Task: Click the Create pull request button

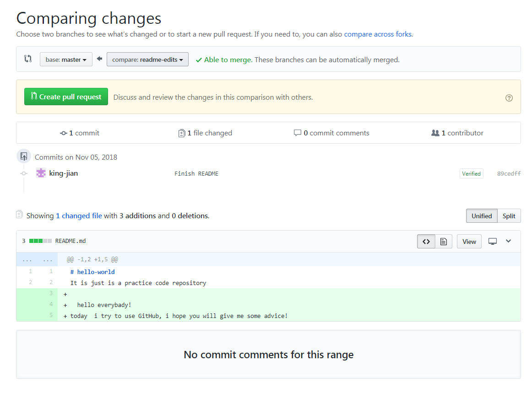Action: 66,97
